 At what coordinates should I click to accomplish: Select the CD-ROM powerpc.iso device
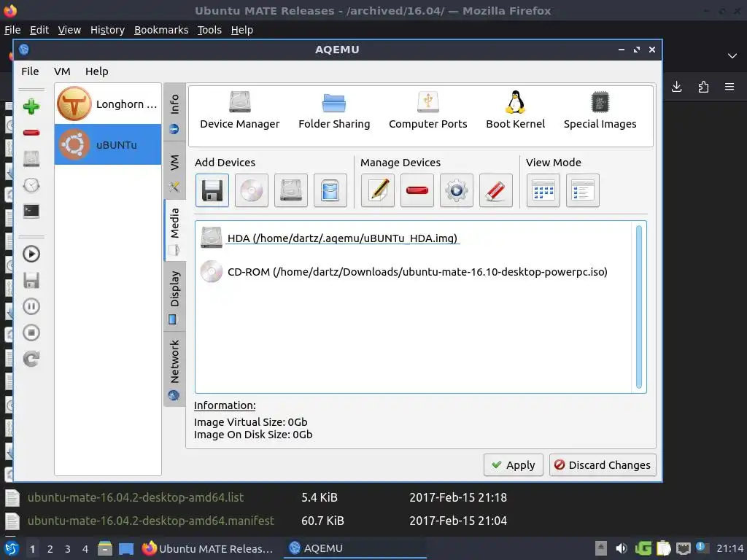[403, 271]
